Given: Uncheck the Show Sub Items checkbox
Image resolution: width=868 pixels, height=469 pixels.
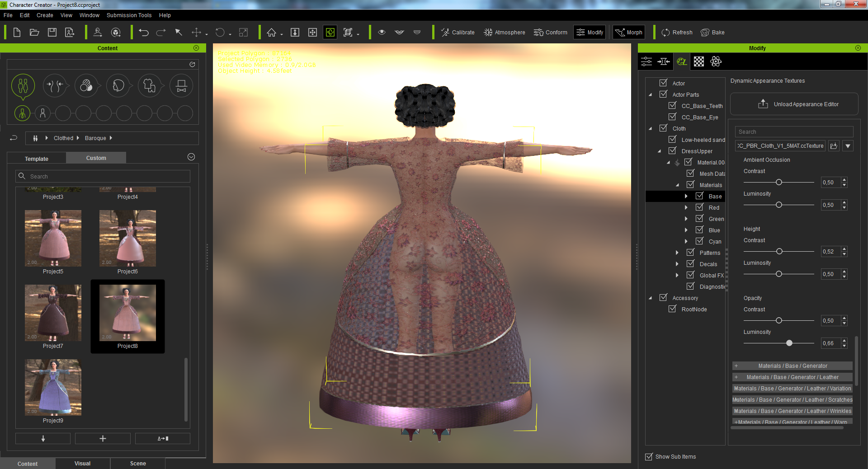Looking at the screenshot, I should pos(649,456).
